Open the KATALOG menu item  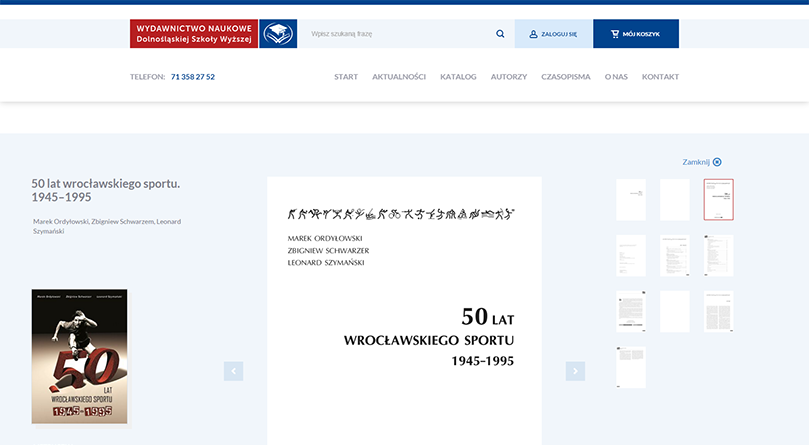458,76
